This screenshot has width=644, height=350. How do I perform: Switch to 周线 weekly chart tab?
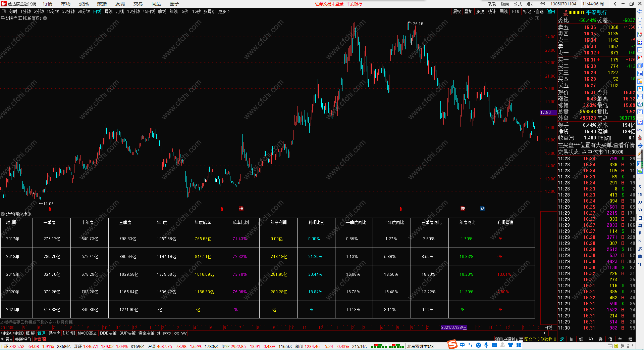point(109,11)
